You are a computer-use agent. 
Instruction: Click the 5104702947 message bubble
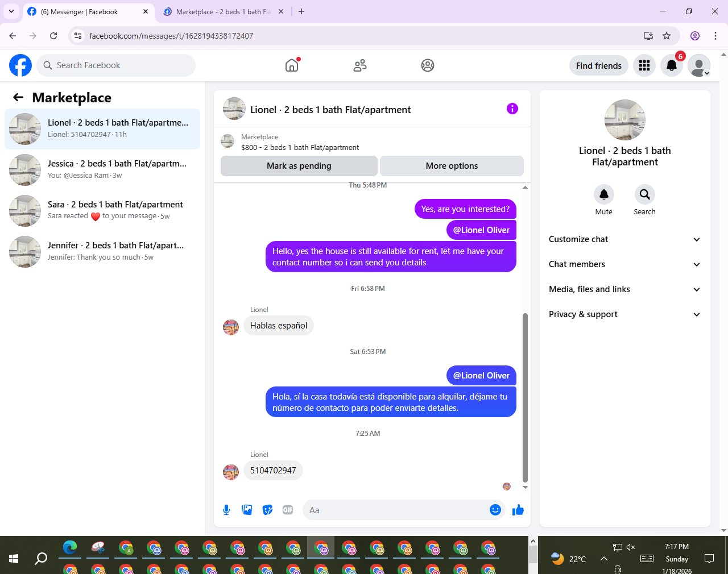[x=273, y=471]
